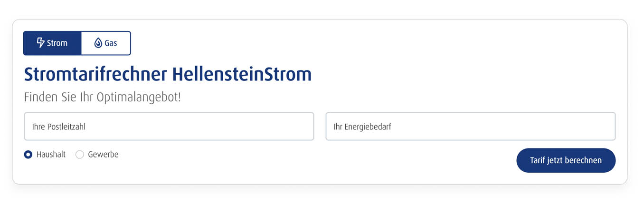The image size is (644, 206).
Task: Click the word HellensteinStrom in the title
Action: click(242, 75)
